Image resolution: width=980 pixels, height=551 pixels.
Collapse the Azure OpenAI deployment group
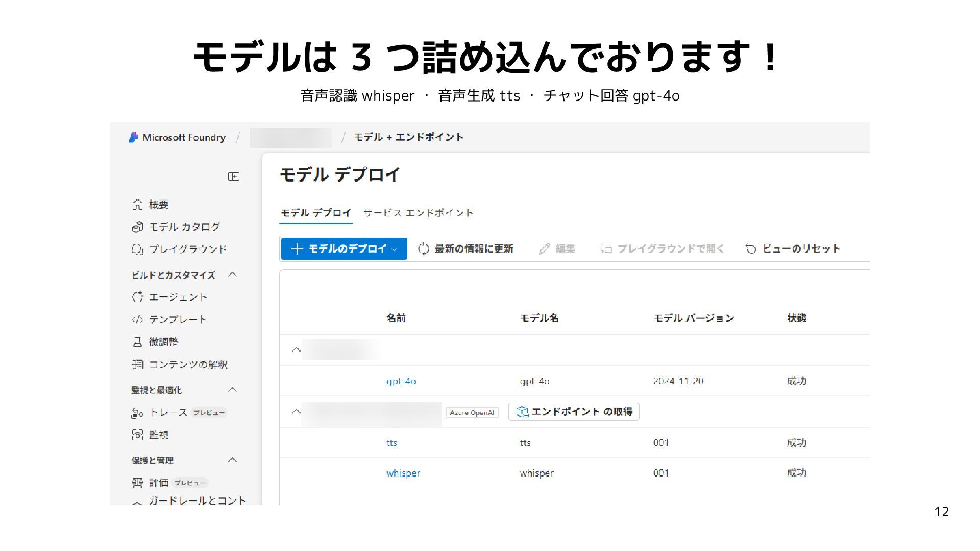[x=296, y=411]
